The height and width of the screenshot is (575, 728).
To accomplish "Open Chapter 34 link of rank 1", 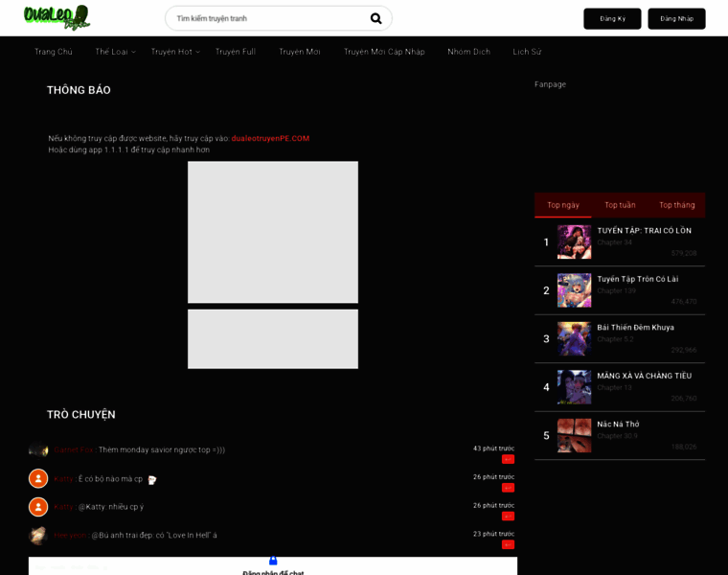I will (614, 242).
